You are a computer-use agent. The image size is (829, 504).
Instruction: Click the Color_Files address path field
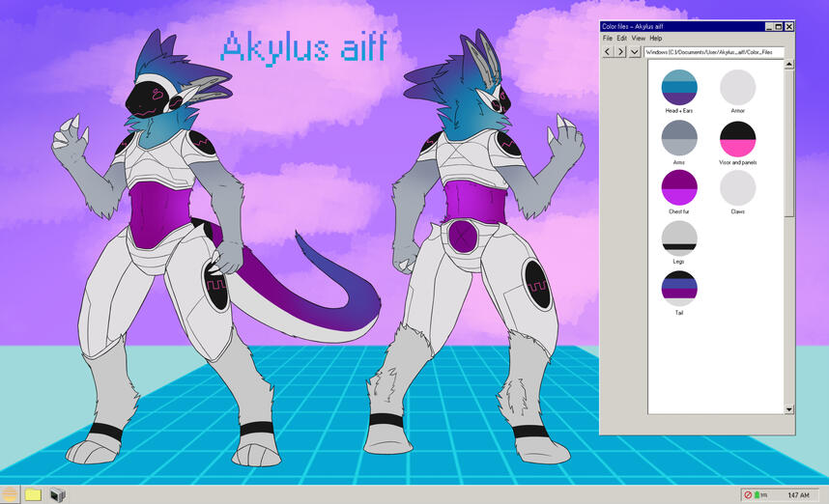pyautogui.click(x=714, y=51)
